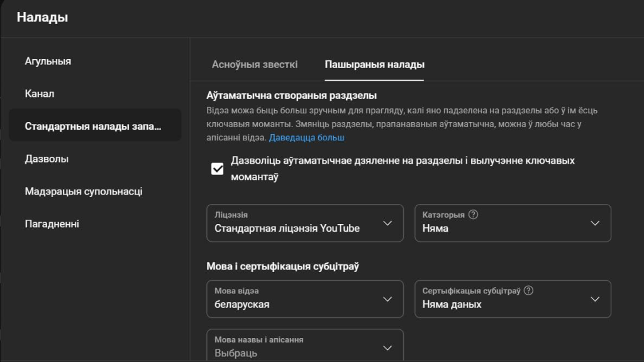Uncheck the automatic chapters checkbox
644x362 pixels.
click(218, 169)
